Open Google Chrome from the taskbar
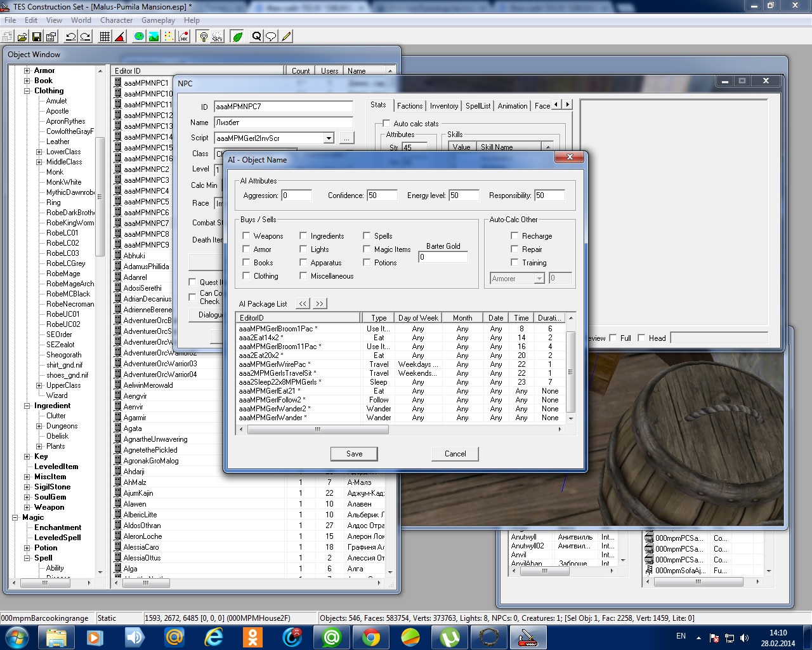Image resolution: width=812 pixels, height=650 pixels. click(371, 637)
